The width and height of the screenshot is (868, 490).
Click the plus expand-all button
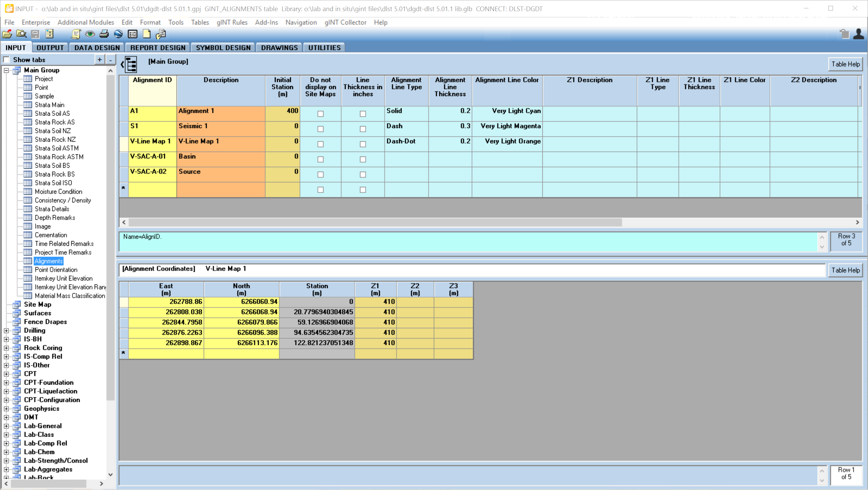pyautogui.click(x=100, y=60)
